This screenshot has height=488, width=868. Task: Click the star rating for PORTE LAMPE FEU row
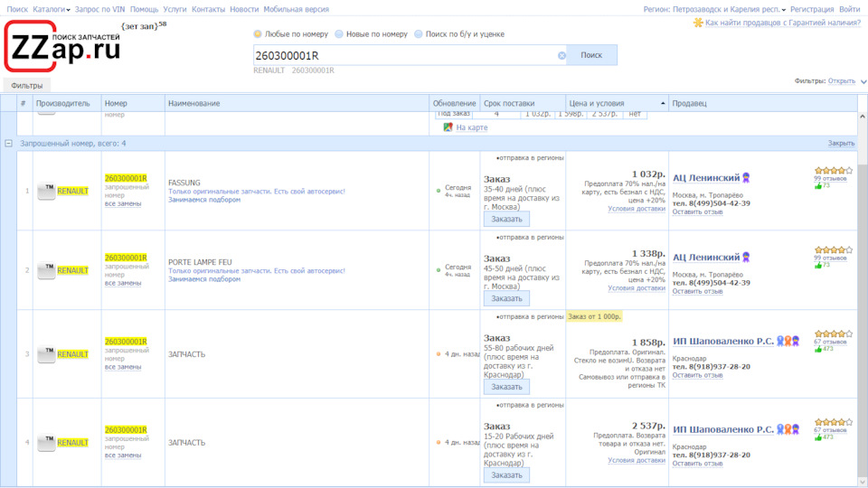(833, 250)
